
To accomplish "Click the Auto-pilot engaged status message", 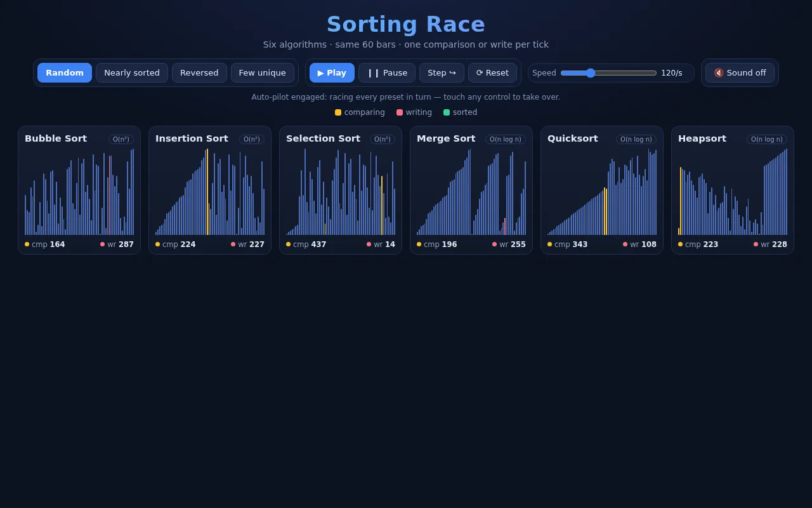I will pos(406,97).
